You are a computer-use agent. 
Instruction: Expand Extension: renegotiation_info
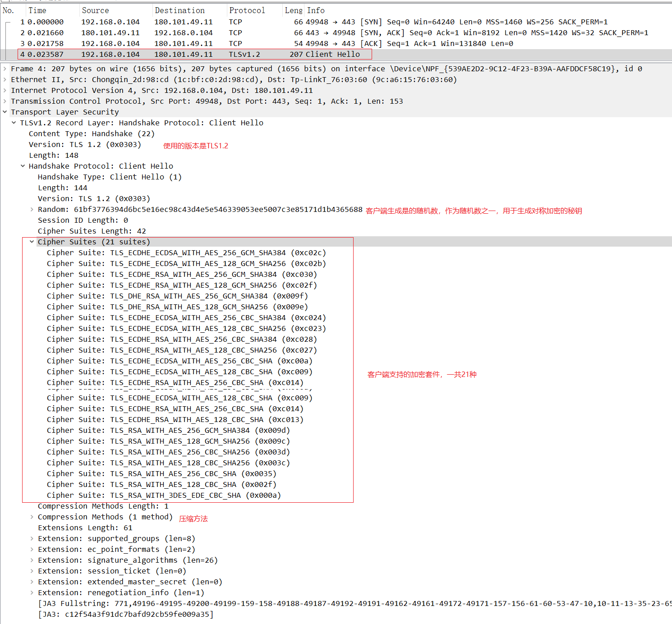[32, 593]
